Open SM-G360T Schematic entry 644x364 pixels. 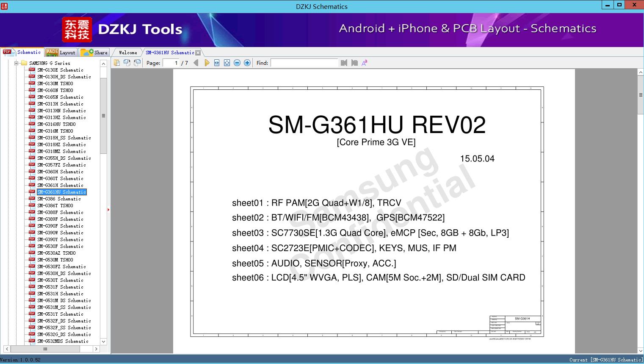tap(60, 178)
